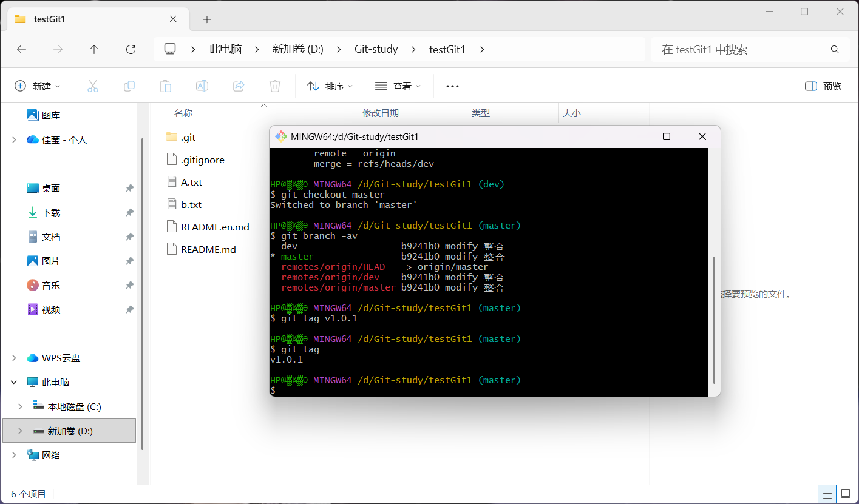This screenshot has width=859, height=504.
Task: Open a new Explorer tab with plus
Action: point(207,19)
